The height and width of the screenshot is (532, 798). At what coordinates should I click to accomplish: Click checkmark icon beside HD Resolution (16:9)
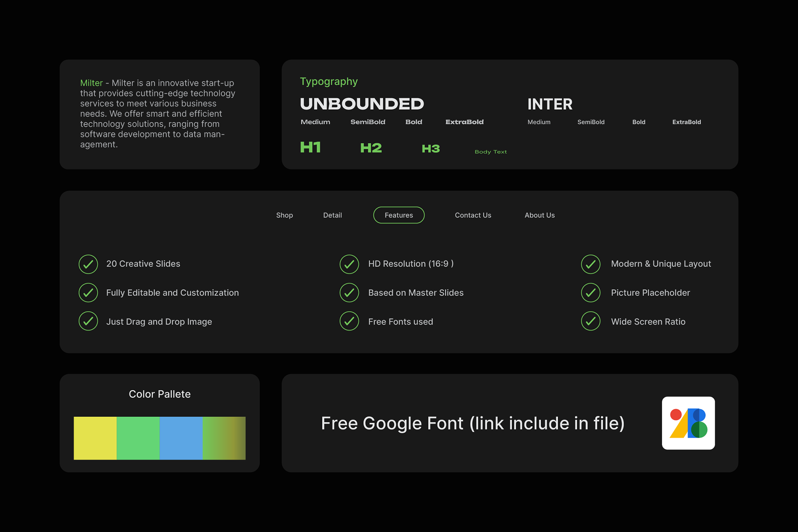(349, 264)
